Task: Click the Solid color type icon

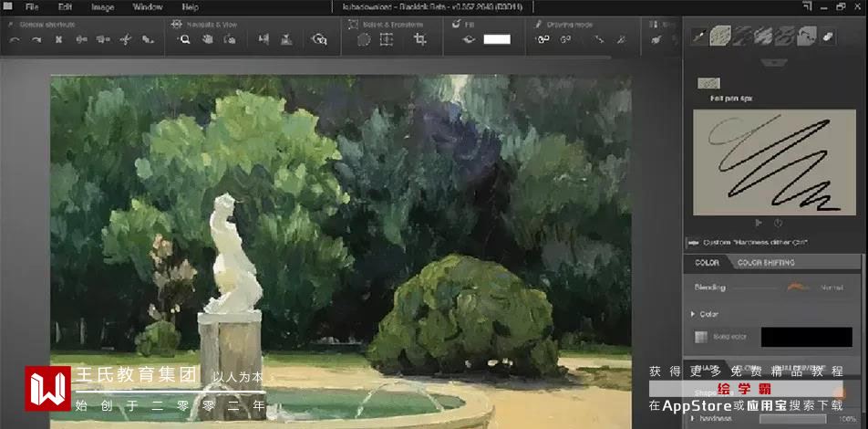Action: pyautogui.click(x=701, y=337)
